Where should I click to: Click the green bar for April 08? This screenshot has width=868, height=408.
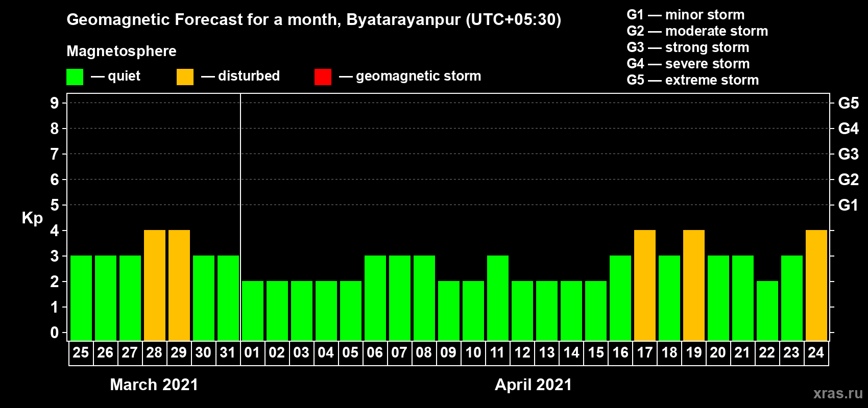pos(424,298)
